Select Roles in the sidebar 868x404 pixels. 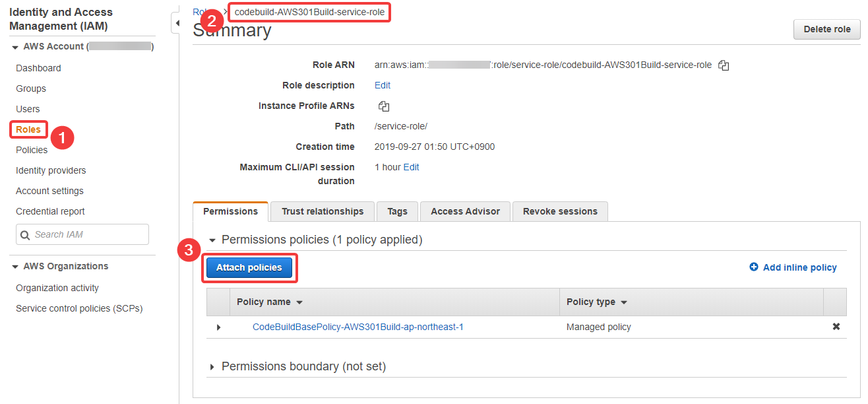coord(28,129)
